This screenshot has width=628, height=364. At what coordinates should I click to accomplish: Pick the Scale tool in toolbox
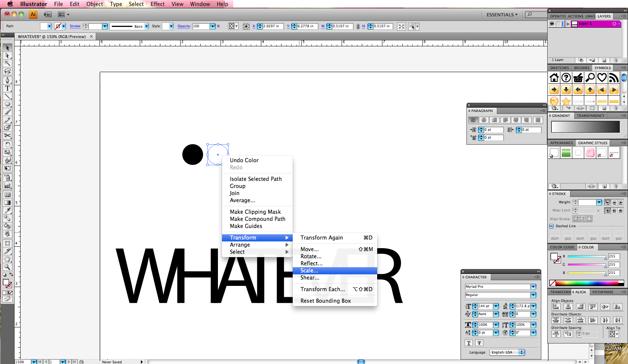(7, 152)
